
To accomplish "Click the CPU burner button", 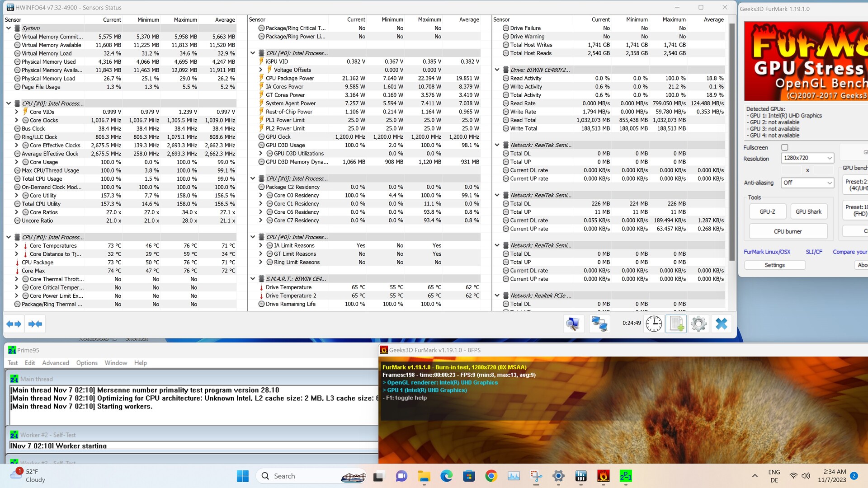I will pyautogui.click(x=788, y=231).
